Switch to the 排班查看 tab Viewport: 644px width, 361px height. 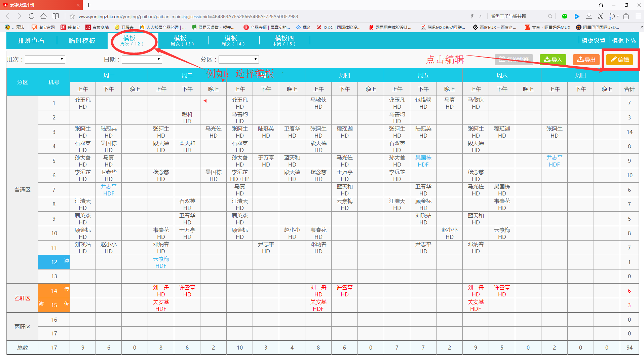pyautogui.click(x=31, y=41)
